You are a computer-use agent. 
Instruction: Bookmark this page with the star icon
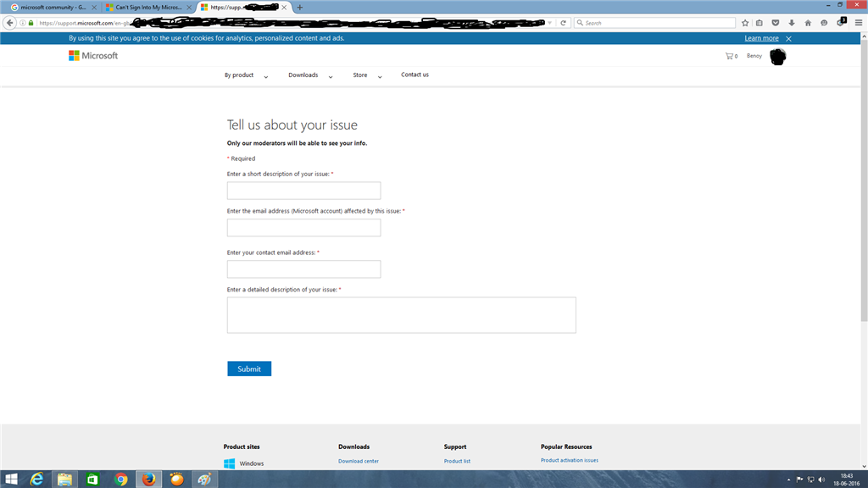[745, 23]
